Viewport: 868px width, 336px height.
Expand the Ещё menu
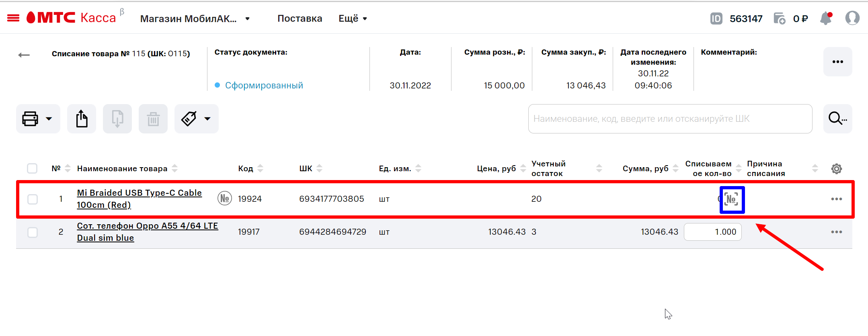click(353, 18)
